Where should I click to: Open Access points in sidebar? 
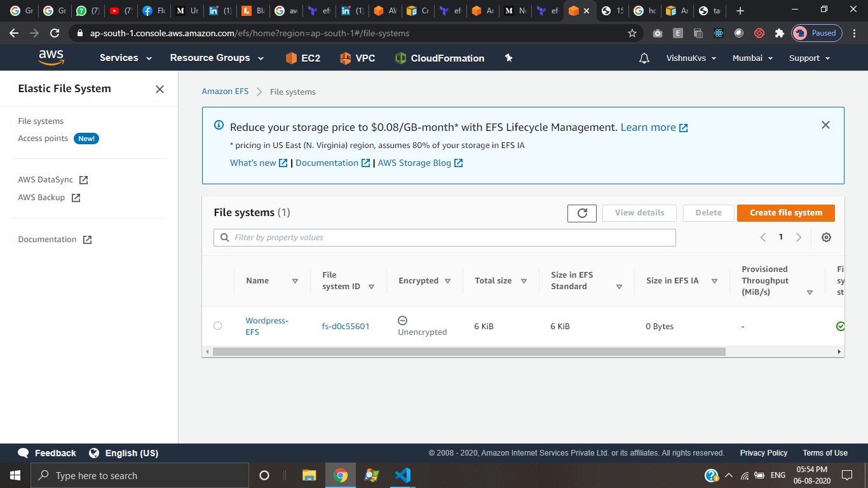(x=43, y=139)
